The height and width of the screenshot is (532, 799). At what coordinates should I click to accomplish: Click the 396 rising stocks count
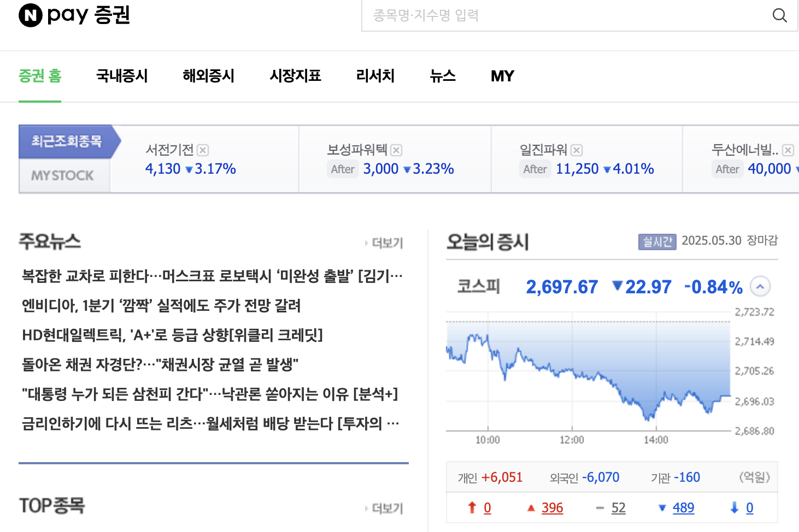click(x=552, y=507)
